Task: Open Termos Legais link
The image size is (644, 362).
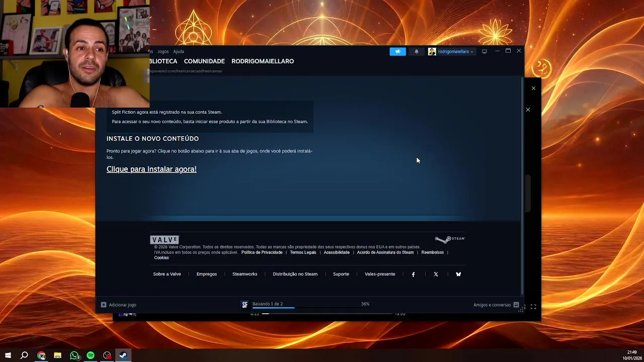Action: coord(303,252)
